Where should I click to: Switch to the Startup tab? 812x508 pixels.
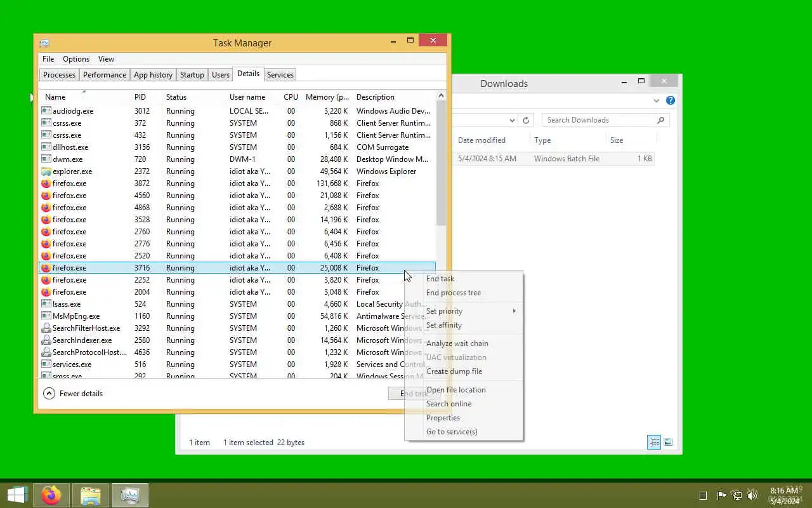pos(192,75)
